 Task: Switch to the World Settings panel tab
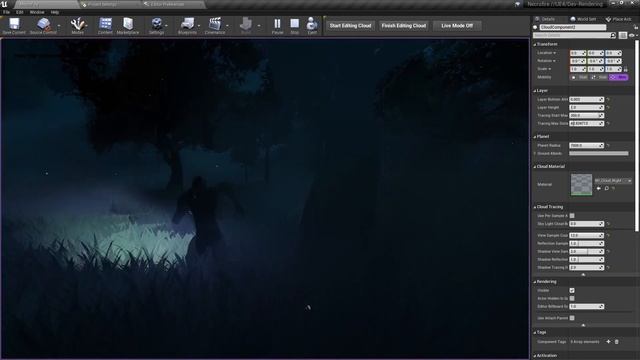pyautogui.click(x=583, y=19)
